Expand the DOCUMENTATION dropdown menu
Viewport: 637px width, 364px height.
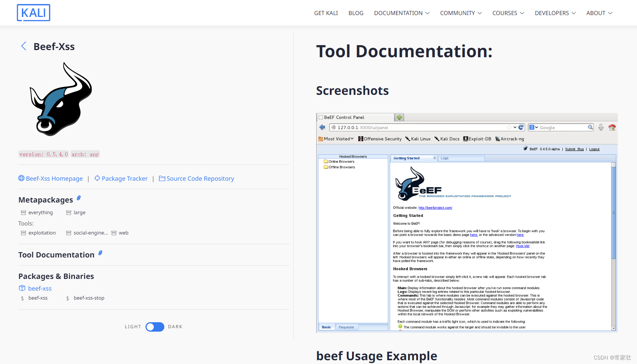pyautogui.click(x=402, y=13)
